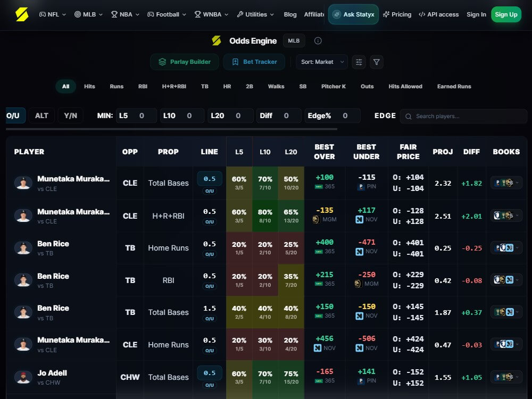Toggle O/U badge on Ben Rice Home Runs row
This screenshot has height=399, width=532.
point(209,254)
